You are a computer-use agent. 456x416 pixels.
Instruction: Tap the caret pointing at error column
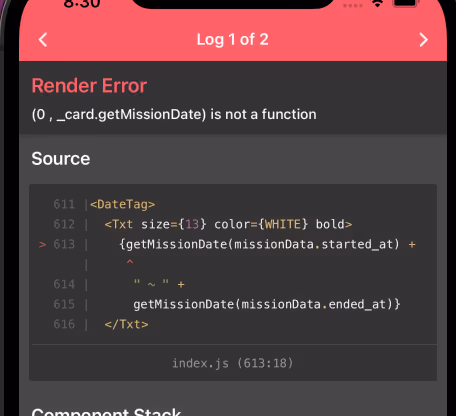point(130,262)
